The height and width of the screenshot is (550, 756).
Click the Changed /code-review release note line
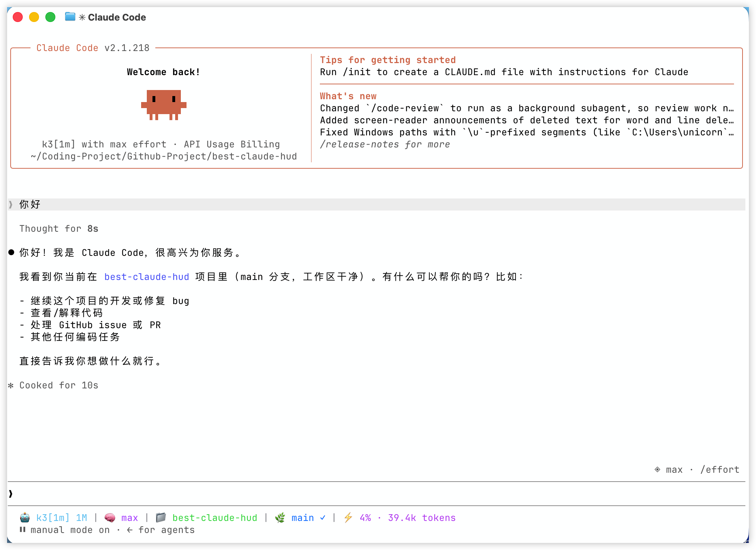(527, 108)
